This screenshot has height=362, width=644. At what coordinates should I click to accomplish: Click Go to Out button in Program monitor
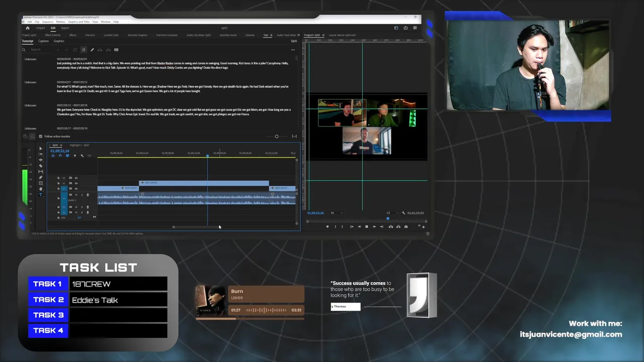point(381,227)
